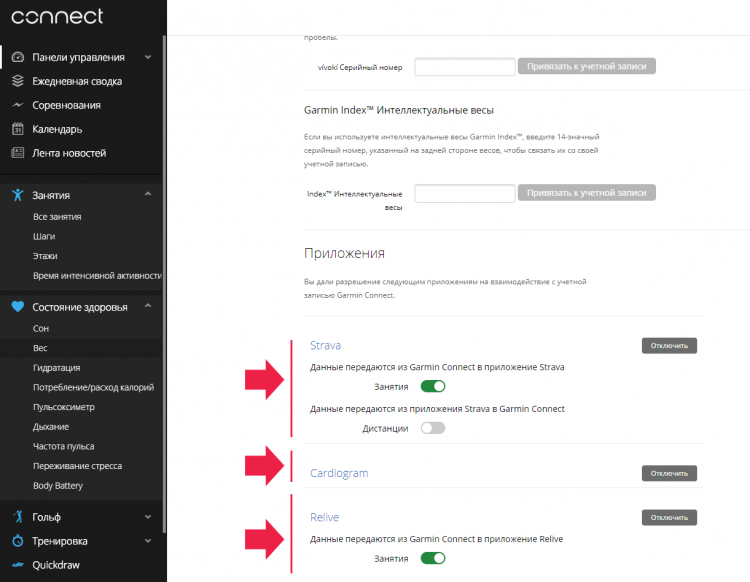
Task: Click the calendar icon beside Календарь
Action: tap(18, 129)
